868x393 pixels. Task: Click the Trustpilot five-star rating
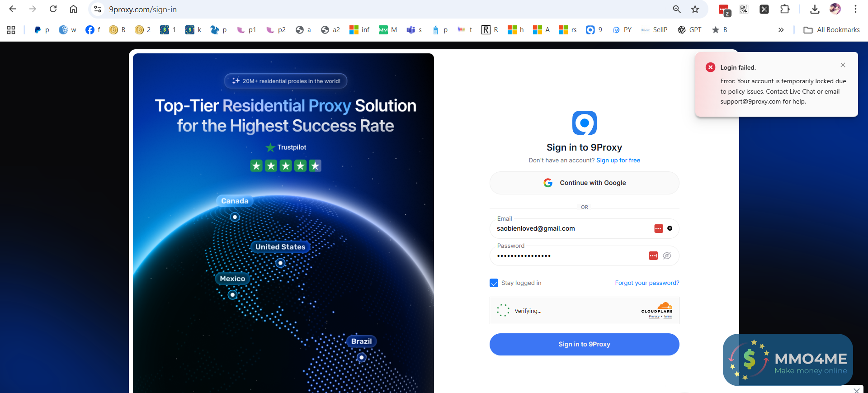tap(286, 166)
